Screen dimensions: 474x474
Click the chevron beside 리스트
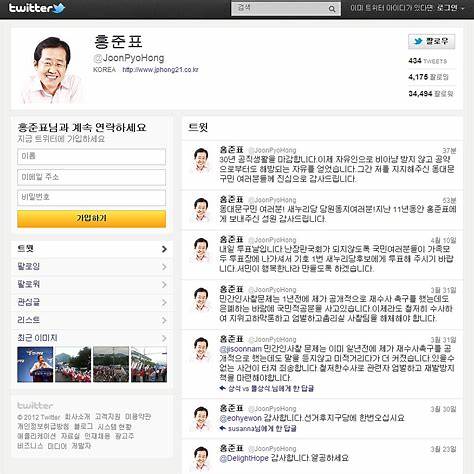(164, 320)
